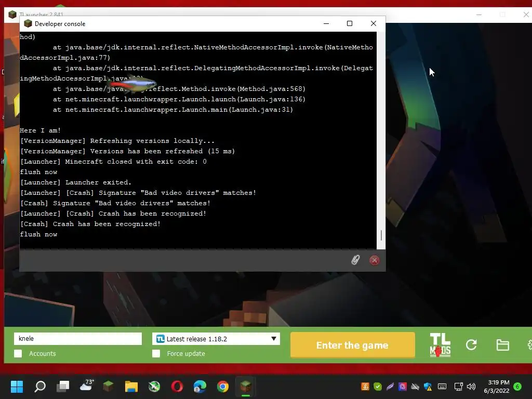This screenshot has height=399, width=532.
Task: Click '[VersionManager] Refreshing versions locally...' line
Action: click(117, 141)
